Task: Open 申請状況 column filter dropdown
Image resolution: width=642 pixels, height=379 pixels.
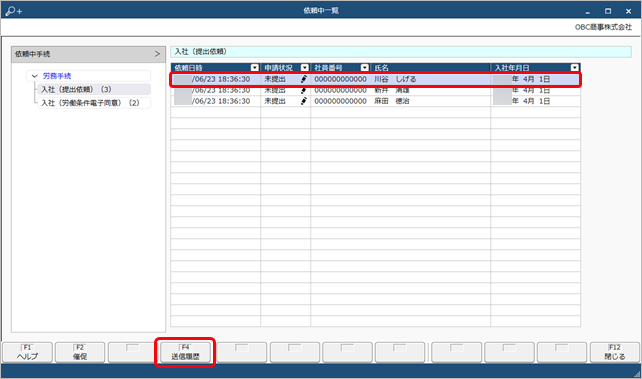Action: (305, 68)
